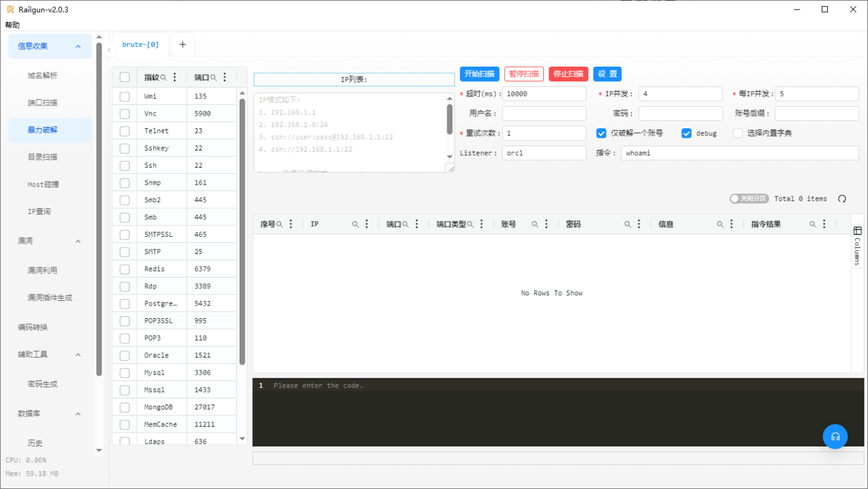Select 端口扫描 in the sidebar

pyautogui.click(x=43, y=103)
